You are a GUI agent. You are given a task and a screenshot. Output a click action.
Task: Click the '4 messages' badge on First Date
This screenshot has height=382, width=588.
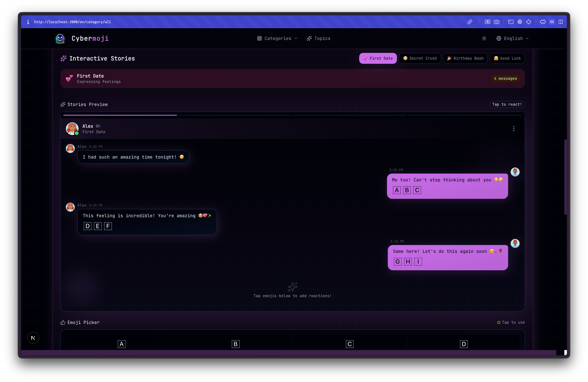(x=506, y=78)
